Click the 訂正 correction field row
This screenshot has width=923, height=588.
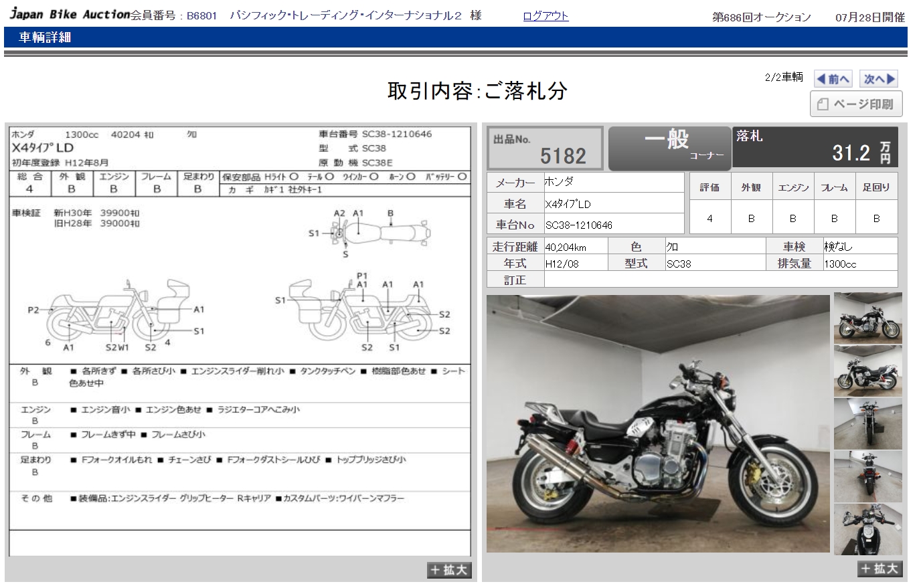click(720, 280)
